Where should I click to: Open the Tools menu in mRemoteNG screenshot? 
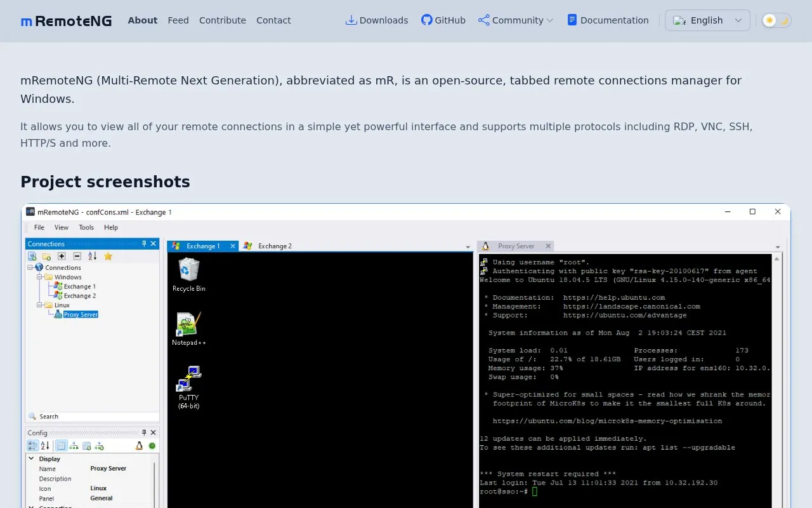pyautogui.click(x=86, y=227)
